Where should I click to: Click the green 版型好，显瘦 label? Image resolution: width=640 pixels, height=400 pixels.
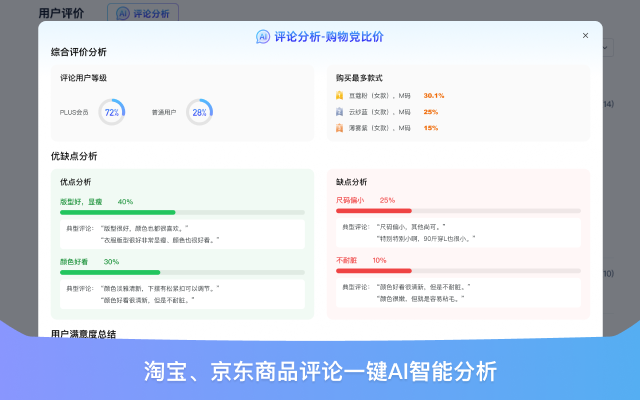tap(81, 202)
